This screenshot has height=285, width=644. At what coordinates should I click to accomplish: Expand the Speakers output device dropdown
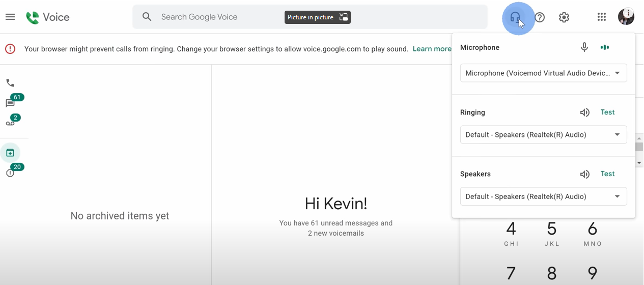[x=543, y=196]
